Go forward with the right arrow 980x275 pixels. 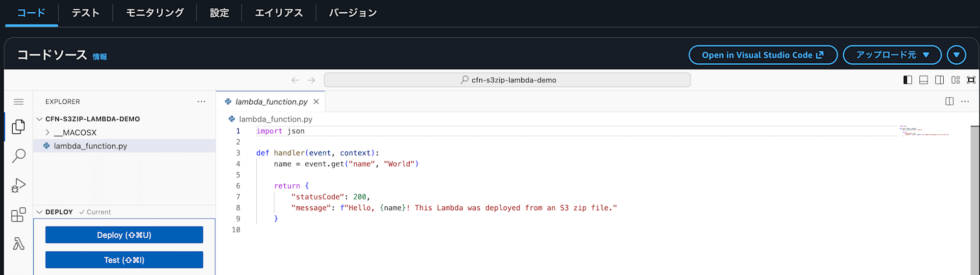pos(311,80)
